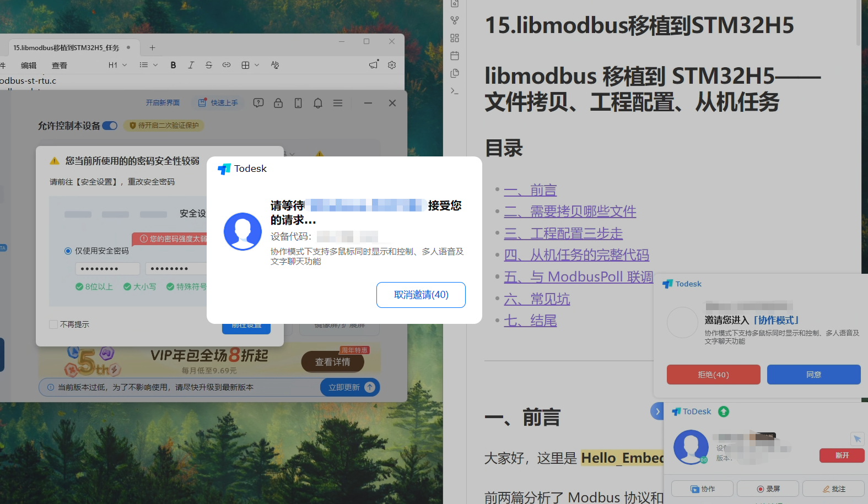This screenshot has width=868, height=504.
Task: Click the 快速上手 button in ToDesk
Action: coord(219,103)
